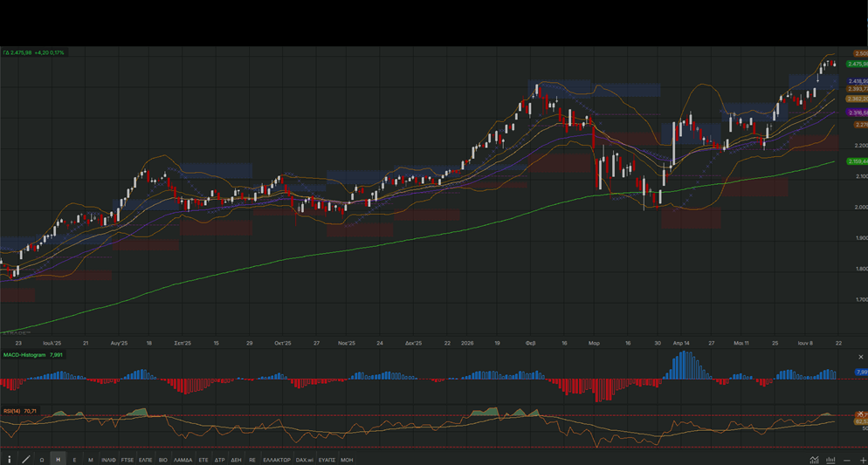Load the ΙΝΛΙΦ symbol chart
The image size is (868, 465).
108,460
